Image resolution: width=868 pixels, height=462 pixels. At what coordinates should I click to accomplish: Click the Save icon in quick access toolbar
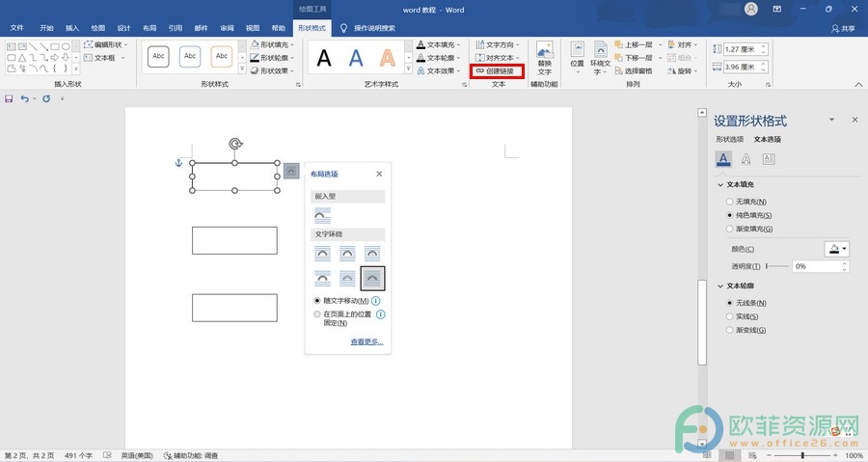[x=9, y=98]
